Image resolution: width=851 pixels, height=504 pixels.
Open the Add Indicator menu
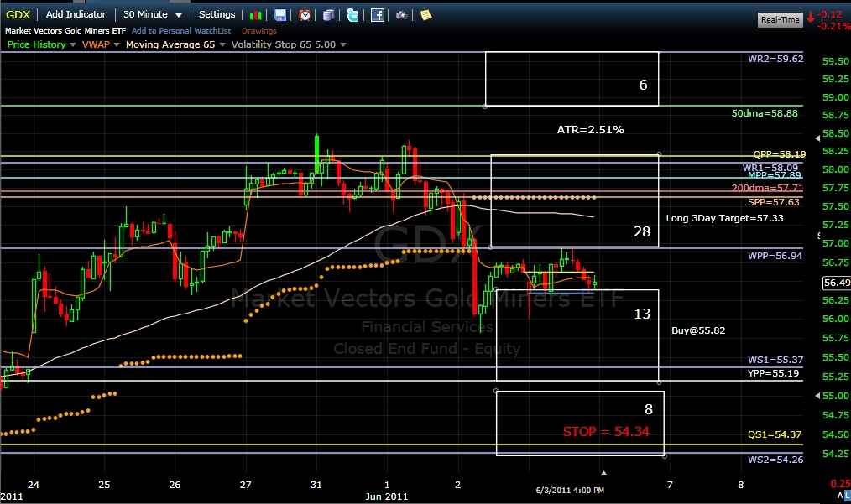pos(76,14)
